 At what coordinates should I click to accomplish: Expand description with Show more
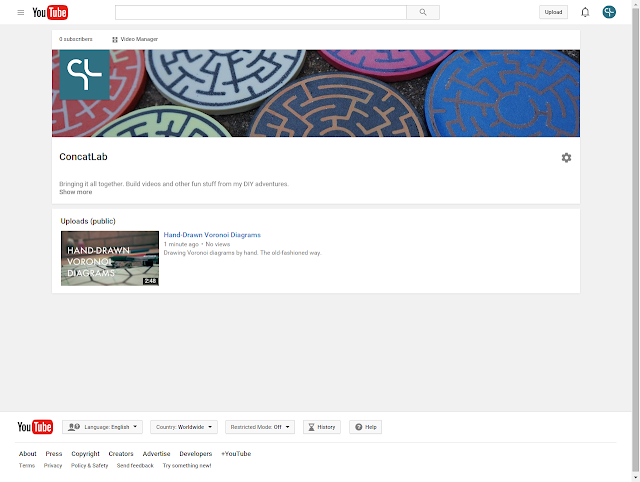click(76, 192)
